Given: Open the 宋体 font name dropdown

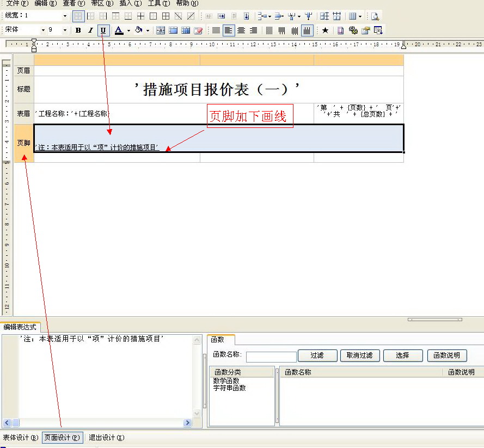Looking at the screenshot, I should 43,30.
